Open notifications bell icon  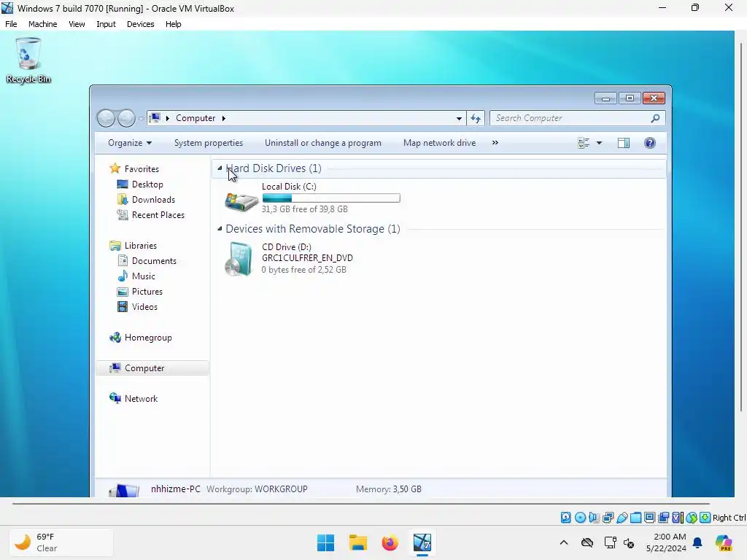(x=697, y=542)
